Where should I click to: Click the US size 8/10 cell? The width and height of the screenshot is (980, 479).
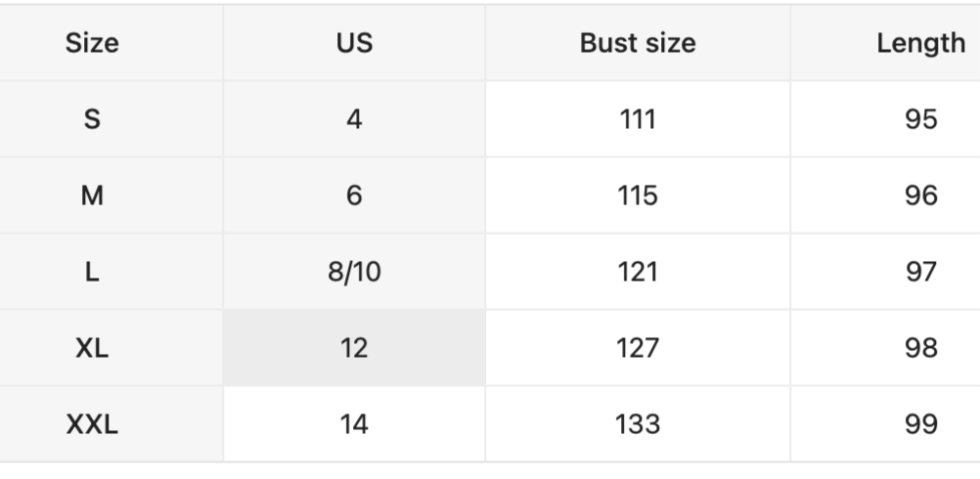tap(353, 272)
